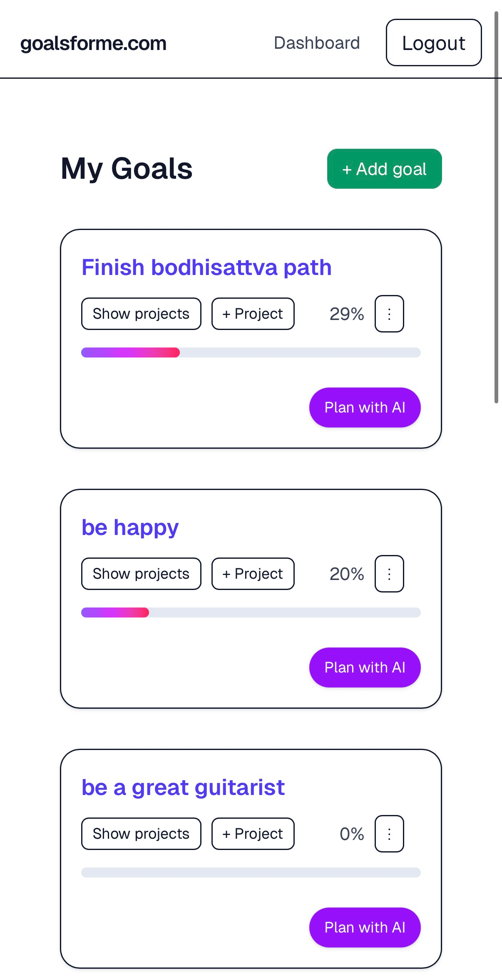Viewport: 502px width, 980px height.
Task: Click the page vertical scrollbar
Action: pyautogui.click(x=496, y=208)
